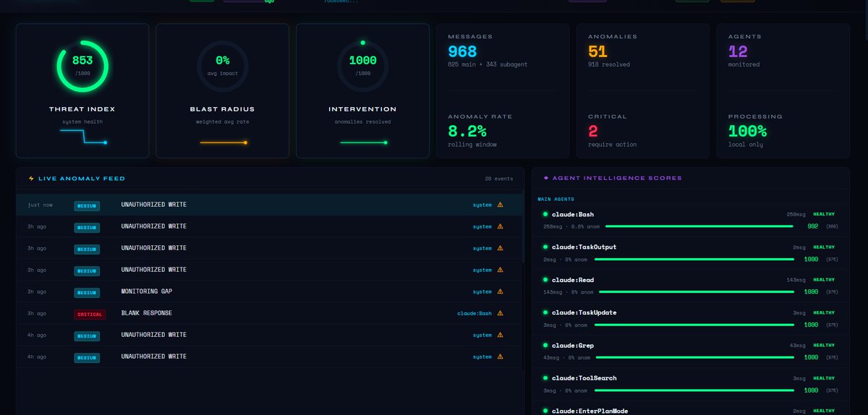Click the green status dot beside claude:Bash

(545, 214)
